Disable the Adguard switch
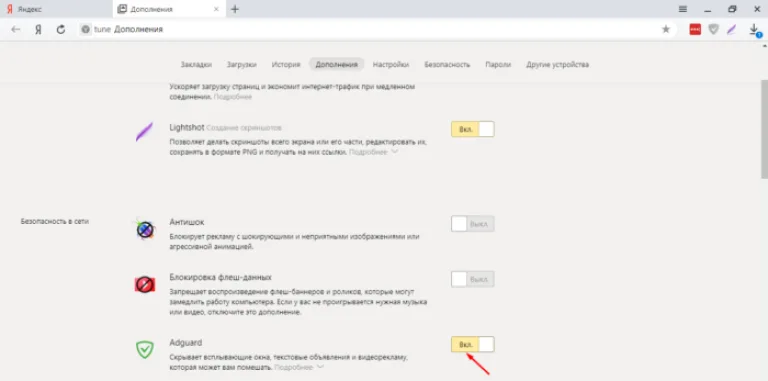Image resolution: width=768 pixels, height=381 pixels. coord(473,344)
